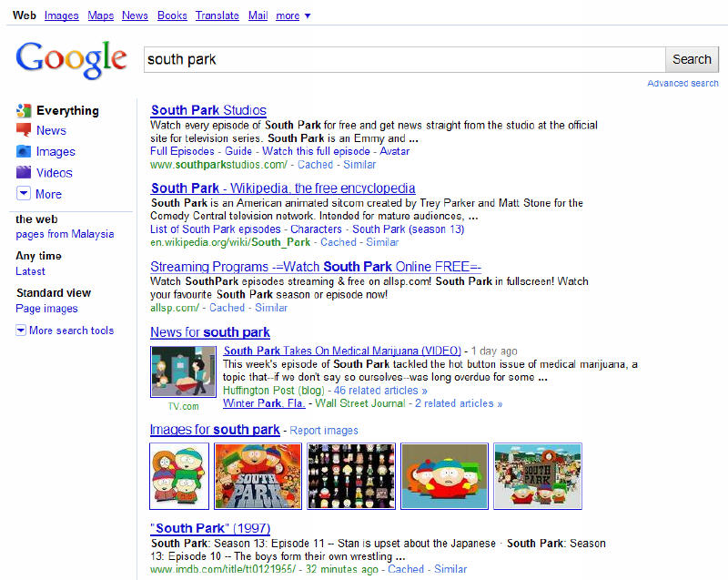Click the Avatar sitelink
This screenshot has width=728, height=580.
click(395, 151)
